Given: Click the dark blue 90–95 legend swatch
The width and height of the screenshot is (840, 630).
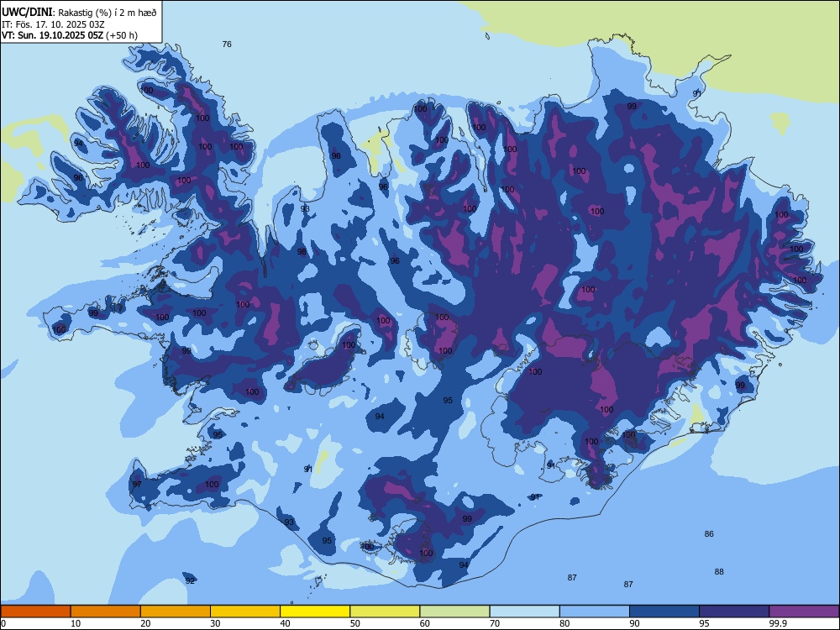Looking at the screenshot, I should coord(664,612).
